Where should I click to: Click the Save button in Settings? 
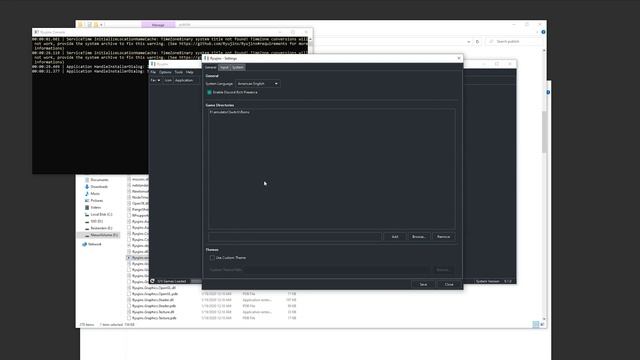pyautogui.click(x=423, y=284)
